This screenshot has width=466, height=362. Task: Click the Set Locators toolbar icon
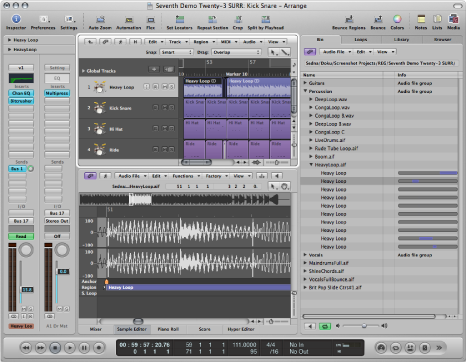click(x=179, y=19)
